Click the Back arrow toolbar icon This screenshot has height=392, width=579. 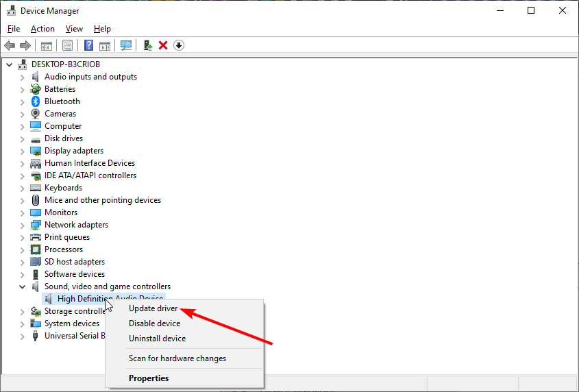pos(10,45)
